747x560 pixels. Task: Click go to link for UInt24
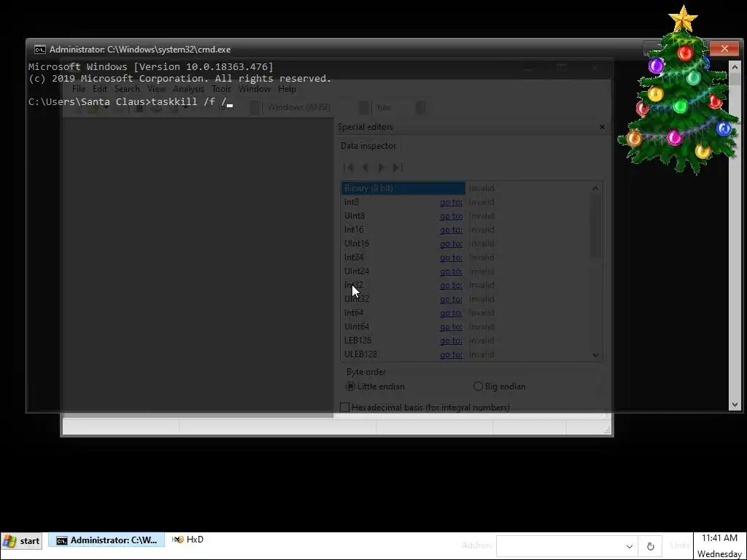pos(451,271)
